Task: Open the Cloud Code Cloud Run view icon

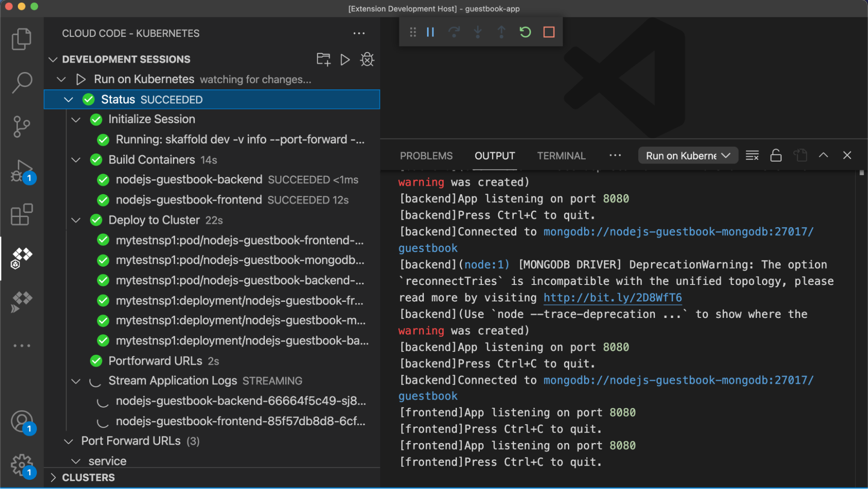Action: pos(21,302)
